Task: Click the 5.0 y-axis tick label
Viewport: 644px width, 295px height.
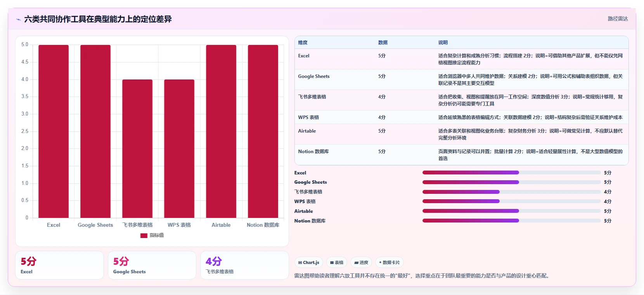Action: (x=25, y=45)
